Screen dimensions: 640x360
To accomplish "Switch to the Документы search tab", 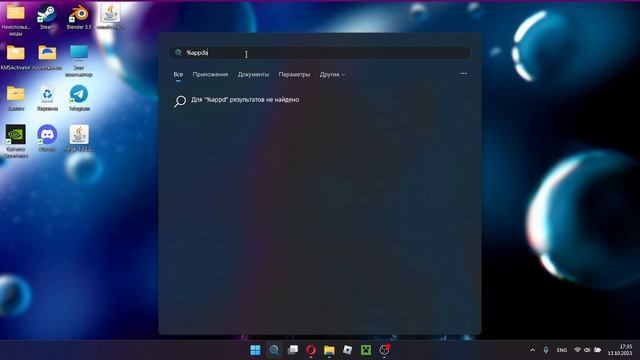I will 253,74.
